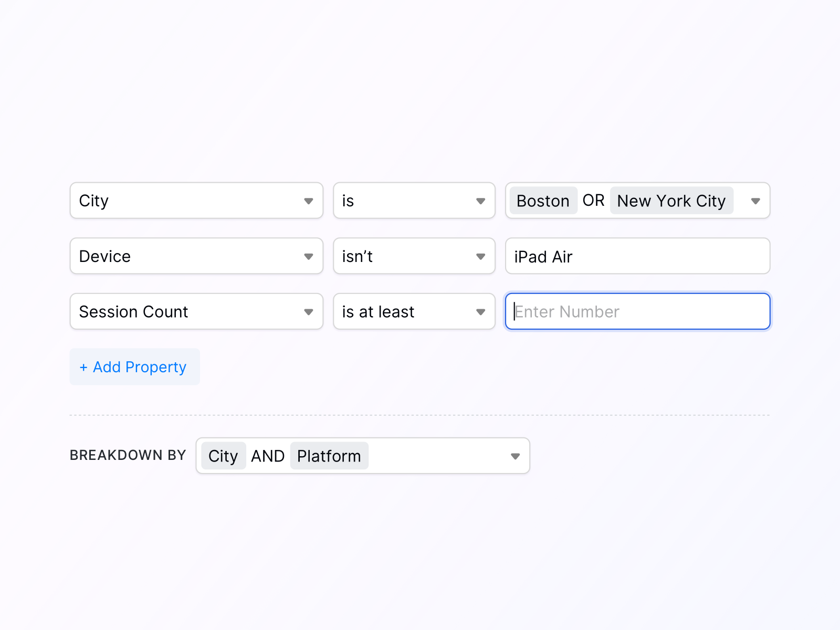Click the OR connector between city values
This screenshot has width=840, height=630.
593,201
